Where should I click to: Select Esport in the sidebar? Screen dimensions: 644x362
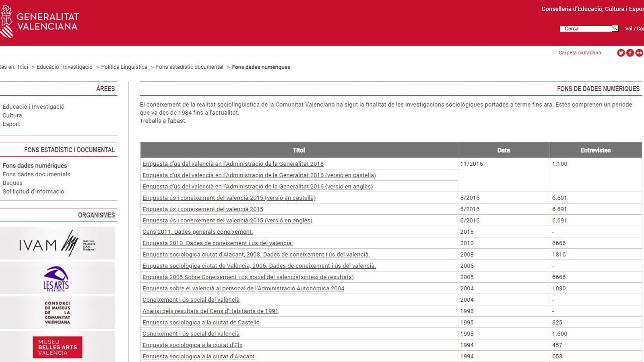coord(11,124)
